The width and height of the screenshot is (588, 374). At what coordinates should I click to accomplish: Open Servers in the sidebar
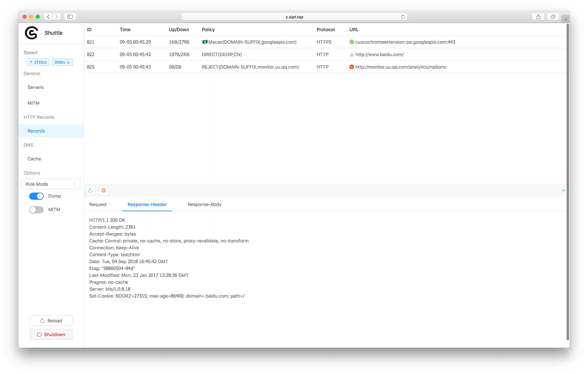pyautogui.click(x=36, y=87)
